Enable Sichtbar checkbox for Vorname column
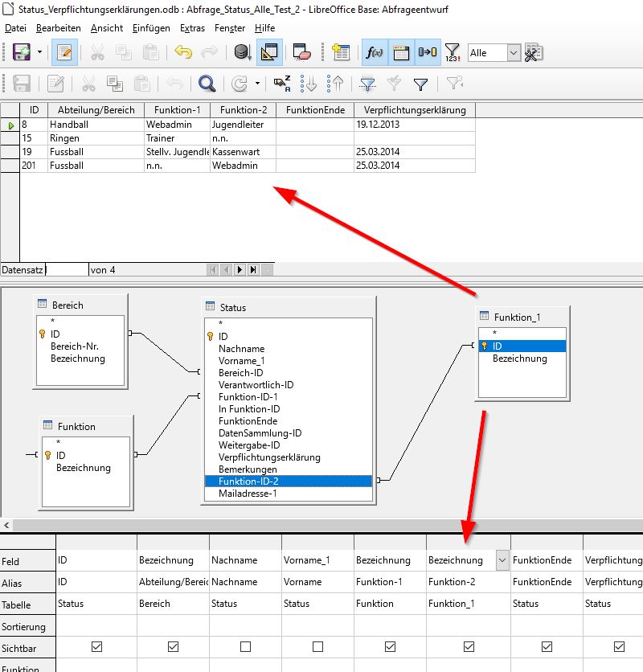 tap(317, 646)
